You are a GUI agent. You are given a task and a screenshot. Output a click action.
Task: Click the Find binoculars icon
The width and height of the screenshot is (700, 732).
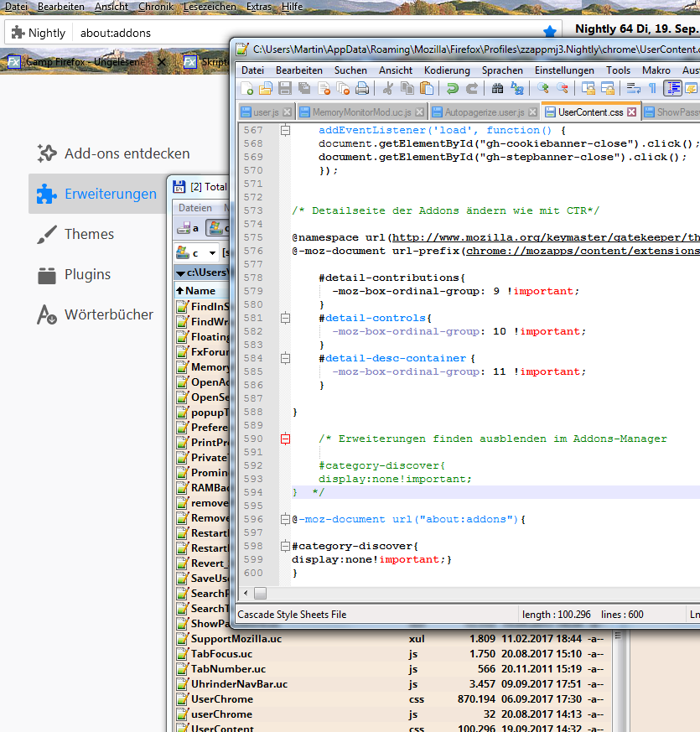coord(498,89)
